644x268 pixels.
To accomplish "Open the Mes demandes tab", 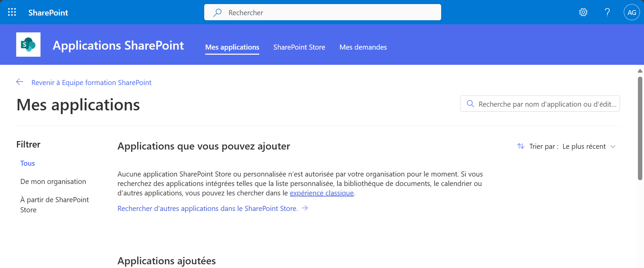I will coord(363,47).
